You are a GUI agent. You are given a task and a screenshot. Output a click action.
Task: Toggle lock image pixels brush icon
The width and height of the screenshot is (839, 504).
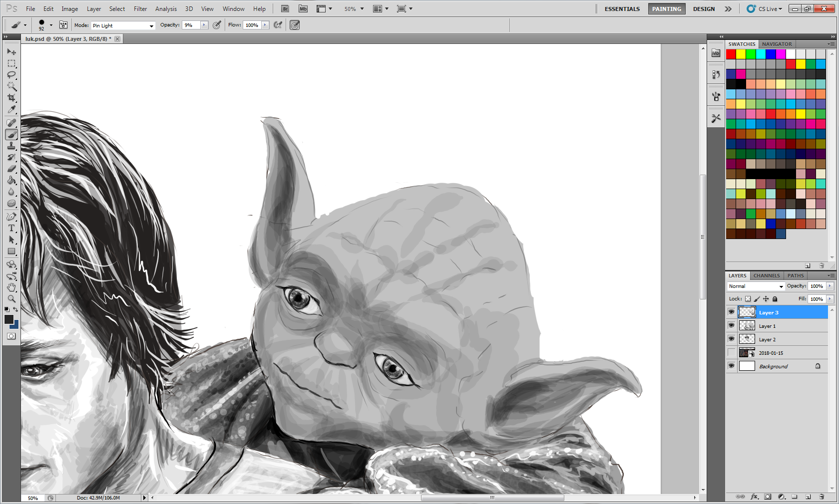coord(757,299)
